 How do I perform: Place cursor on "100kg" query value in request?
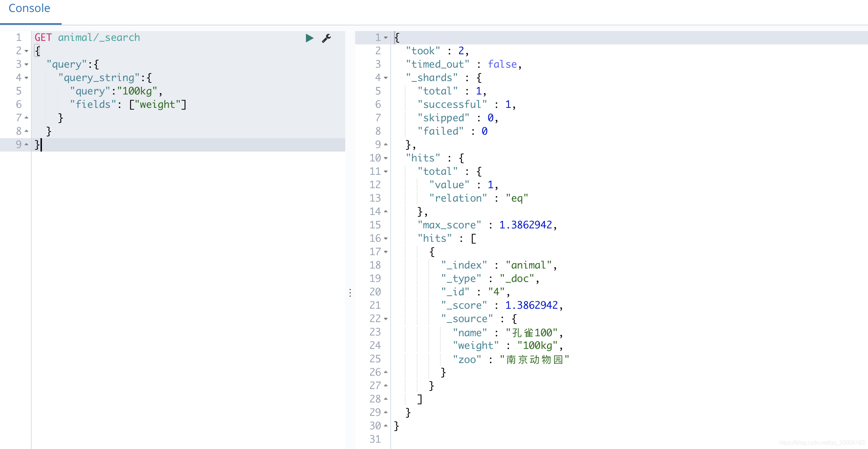point(137,91)
